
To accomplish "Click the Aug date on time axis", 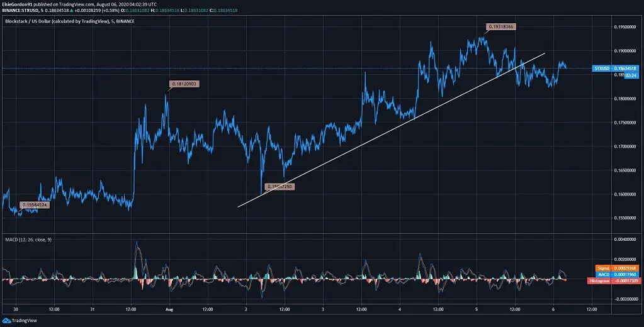I will coord(169,310).
